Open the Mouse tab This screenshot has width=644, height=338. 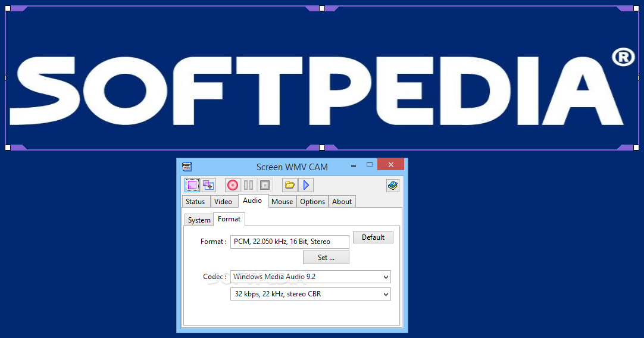282,202
